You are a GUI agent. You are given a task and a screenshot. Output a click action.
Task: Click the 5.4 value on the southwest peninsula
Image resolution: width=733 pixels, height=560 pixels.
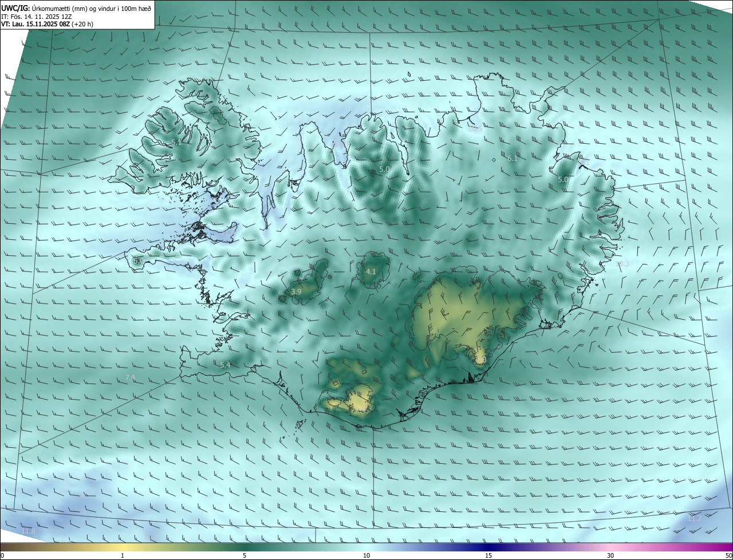(225, 365)
